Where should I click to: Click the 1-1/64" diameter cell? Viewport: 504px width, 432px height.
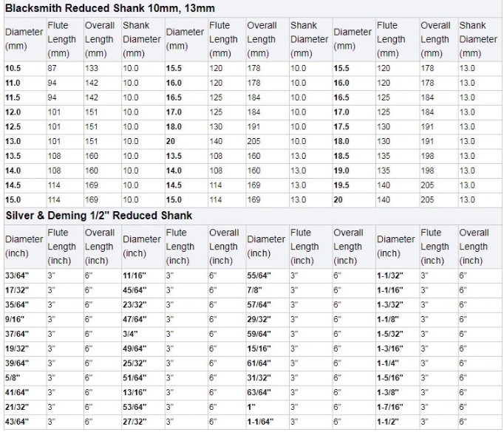point(260,422)
